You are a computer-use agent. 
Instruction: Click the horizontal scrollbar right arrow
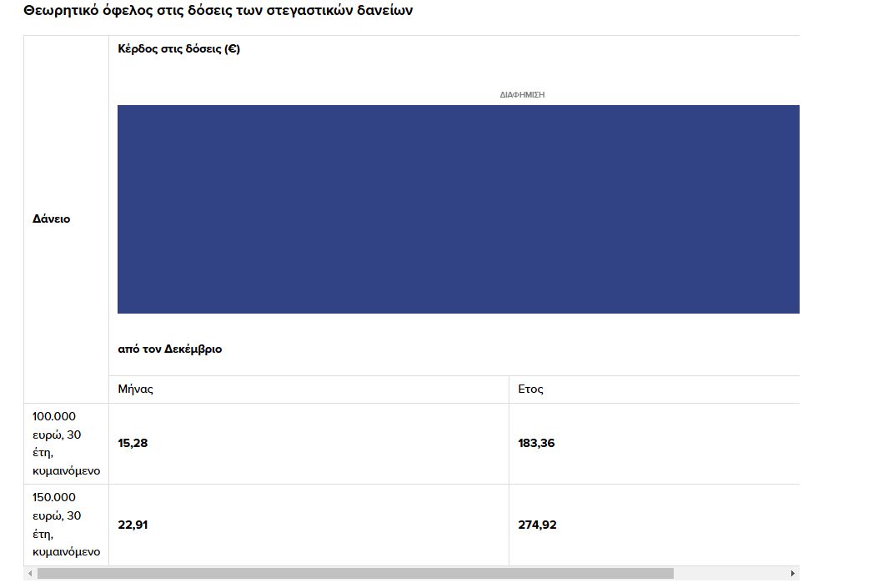792,574
